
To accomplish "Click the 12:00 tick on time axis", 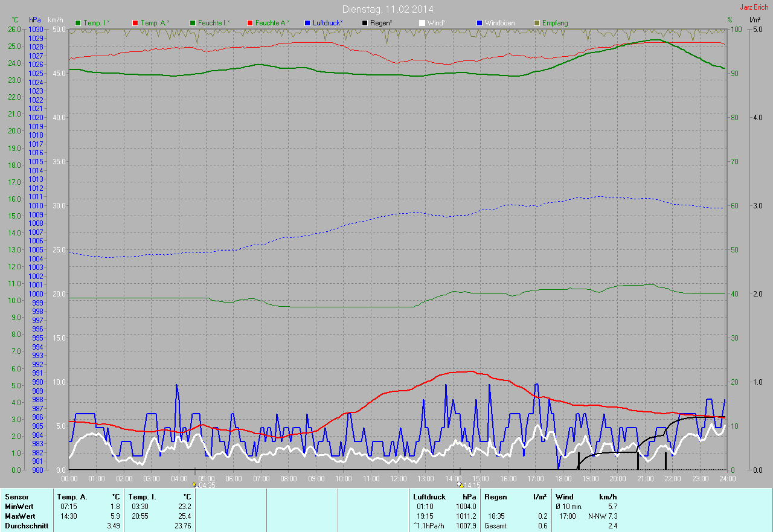I will 398,478.
